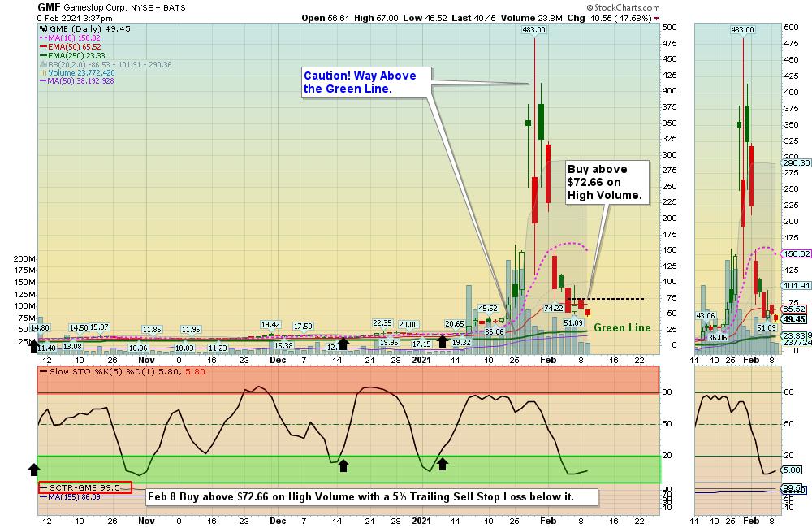Viewport: 812px width, 528px height.
Task: Select the 'Caution! Way Above the Green Line' callout
Action: pyautogui.click(x=365, y=82)
